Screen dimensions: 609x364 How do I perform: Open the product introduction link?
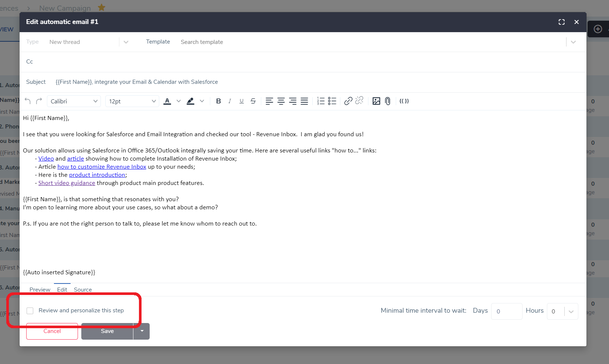97,175
